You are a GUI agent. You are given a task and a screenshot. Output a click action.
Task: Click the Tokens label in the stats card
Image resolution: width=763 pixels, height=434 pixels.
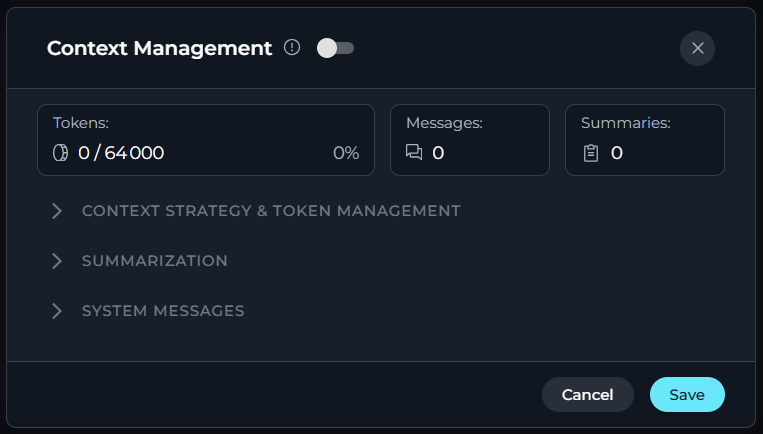coord(81,123)
